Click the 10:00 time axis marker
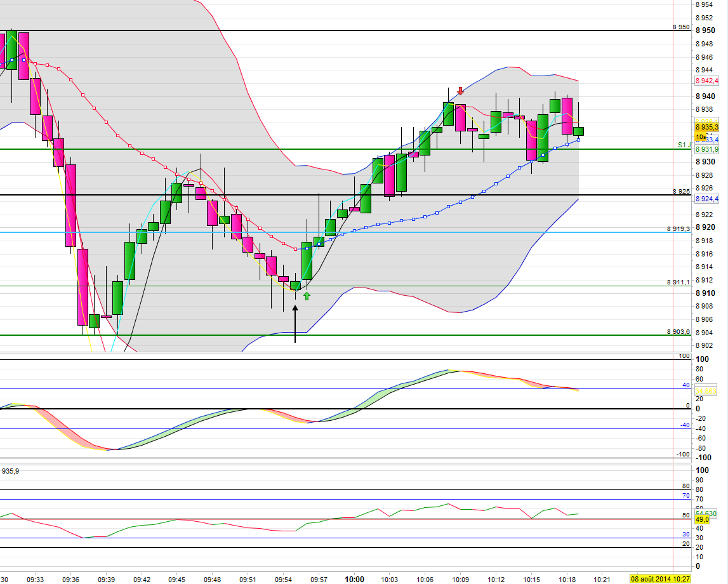 (x=354, y=580)
